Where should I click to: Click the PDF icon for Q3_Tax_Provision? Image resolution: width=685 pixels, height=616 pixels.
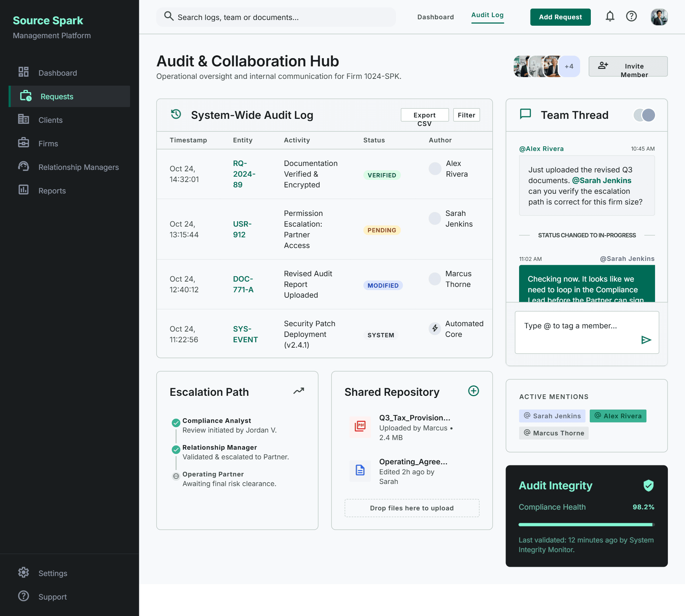pos(360,426)
